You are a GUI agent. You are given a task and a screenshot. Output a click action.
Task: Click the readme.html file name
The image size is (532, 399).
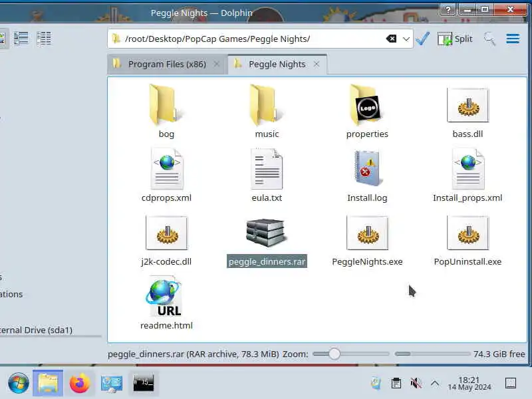coord(166,325)
